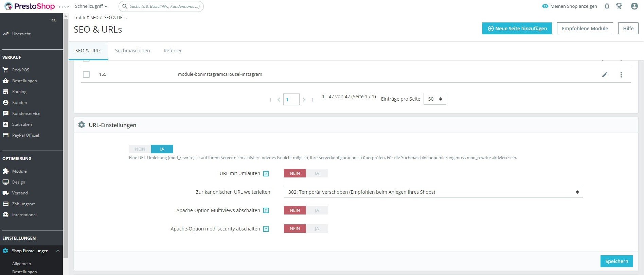Open the Versand menu item

(x=20, y=193)
